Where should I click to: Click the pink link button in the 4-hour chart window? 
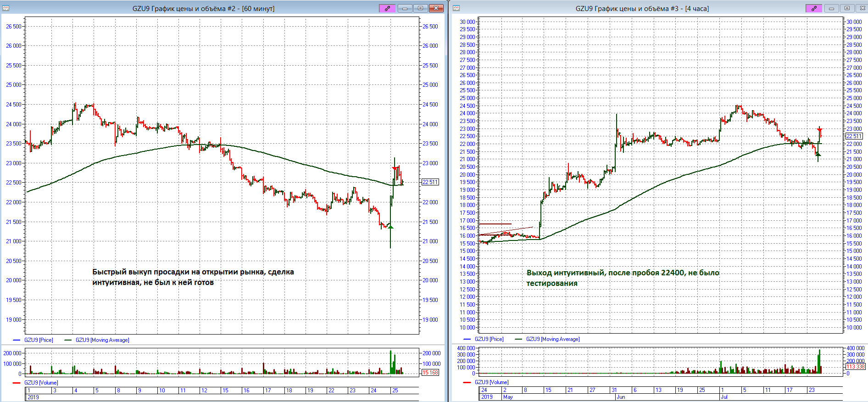click(x=814, y=8)
